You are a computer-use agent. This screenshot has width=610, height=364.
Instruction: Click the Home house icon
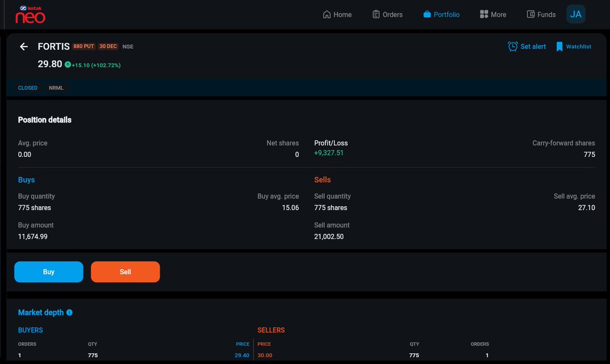pos(327,15)
